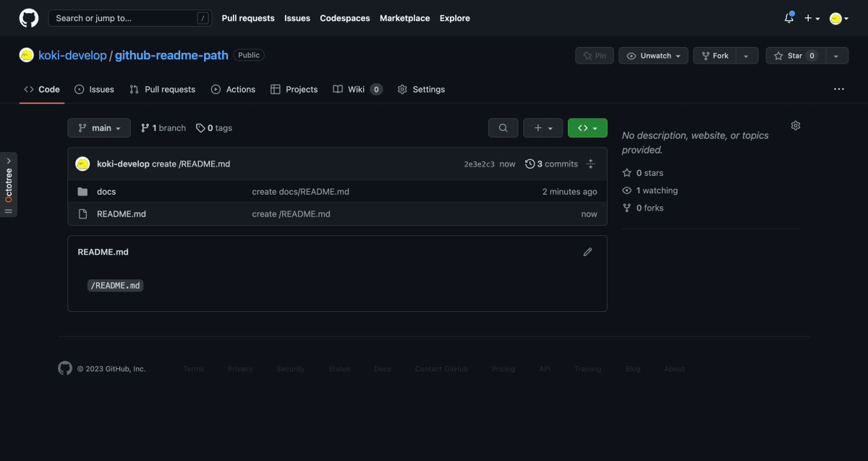Open the README.md file in the file list
The image size is (868, 461).
[x=122, y=214]
